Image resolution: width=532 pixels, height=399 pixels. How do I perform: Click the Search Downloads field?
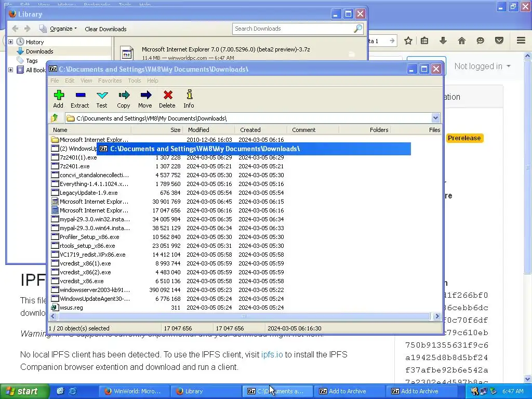(x=298, y=29)
